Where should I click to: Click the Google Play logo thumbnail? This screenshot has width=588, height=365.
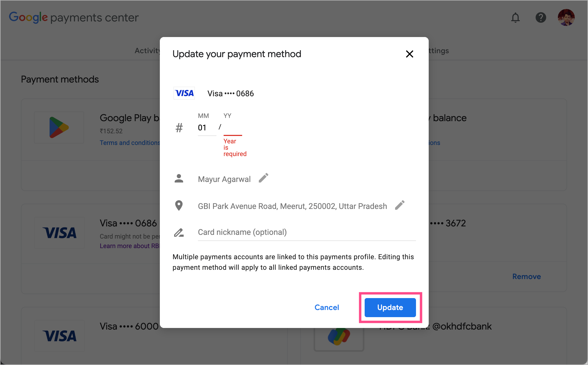click(x=59, y=127)
